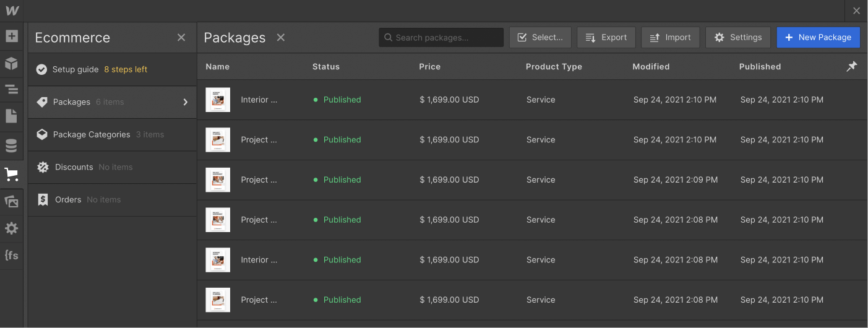Screen dimensions: 868x328
Task: Open the Pages panel icon
Action: pos(11,116)
